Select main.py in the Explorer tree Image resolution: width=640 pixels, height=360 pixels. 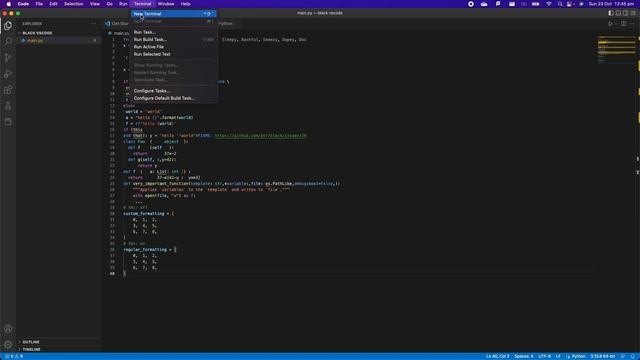tap(58, 40)
